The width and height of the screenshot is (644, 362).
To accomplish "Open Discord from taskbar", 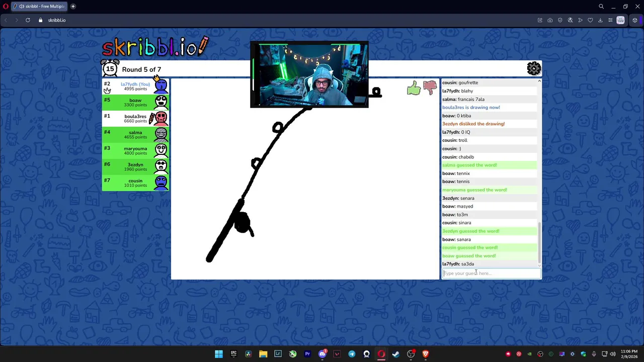I will pyautogui.click(x=323, y=354).
